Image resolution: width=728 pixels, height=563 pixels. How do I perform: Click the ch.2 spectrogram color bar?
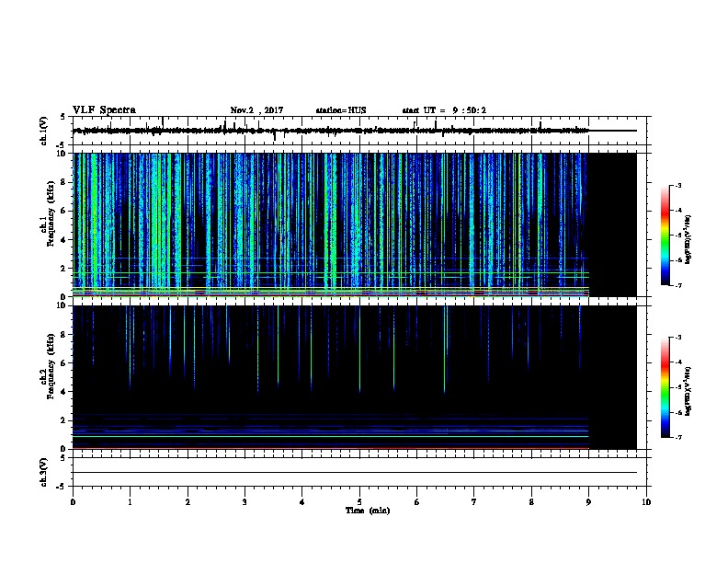coord(665,387)
